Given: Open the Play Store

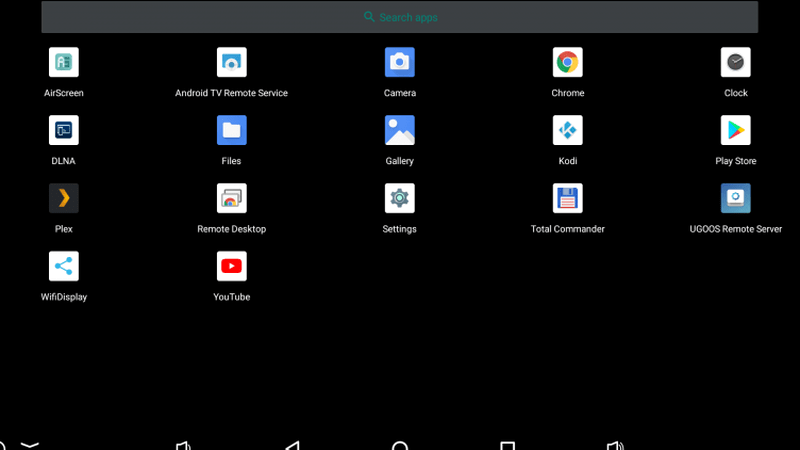Looking at the screenshot, I should pyautogui.click(x=735, y=130).
